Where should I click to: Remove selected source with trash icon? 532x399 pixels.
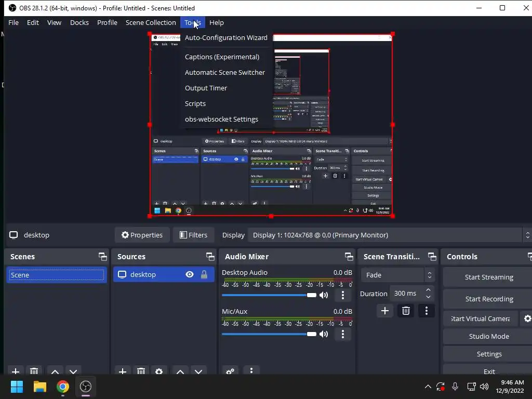(x=141, y=371)
